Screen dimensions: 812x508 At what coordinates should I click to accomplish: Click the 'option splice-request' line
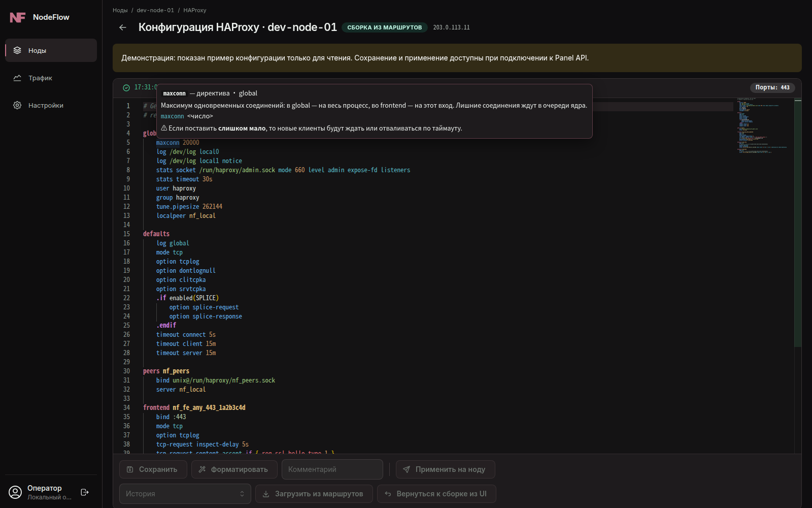pos(204,307)
